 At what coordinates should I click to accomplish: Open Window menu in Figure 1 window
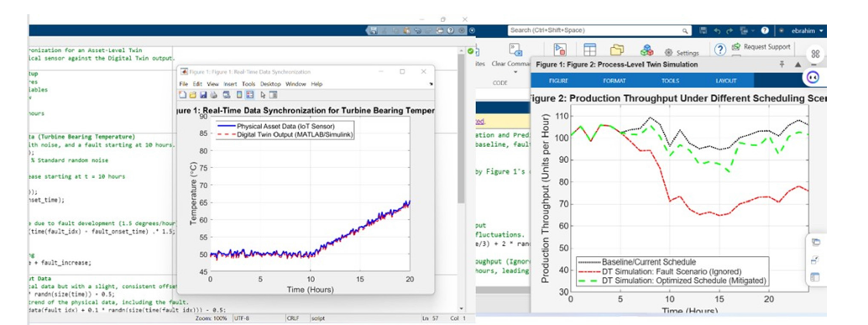(x=295, y=84)
